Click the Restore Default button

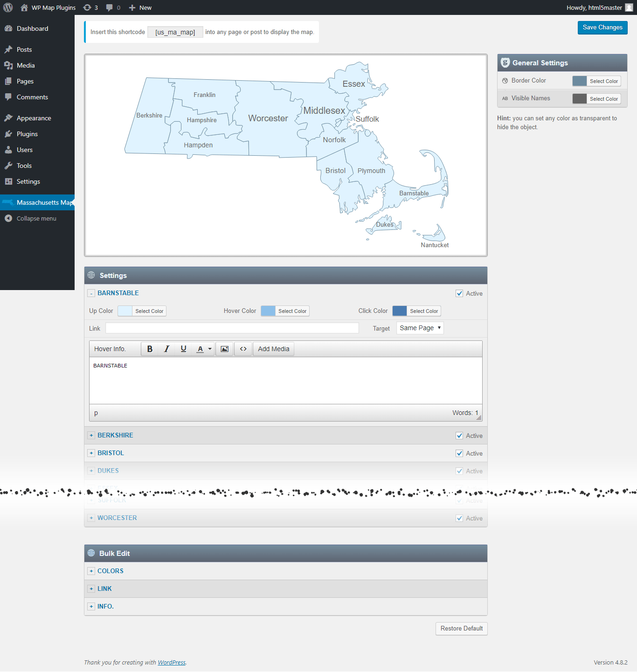(x=462, y=629)
